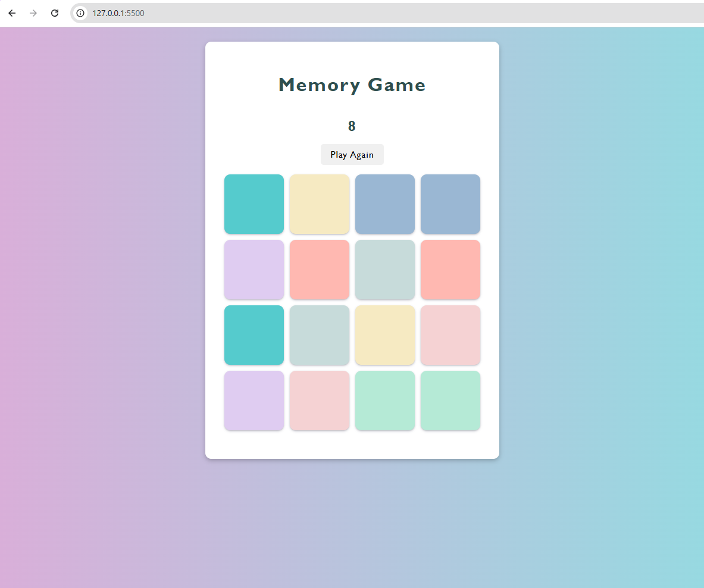Flip the teal card in the first row
Viewport: 704px width, 588px height.
click(254, 204)
